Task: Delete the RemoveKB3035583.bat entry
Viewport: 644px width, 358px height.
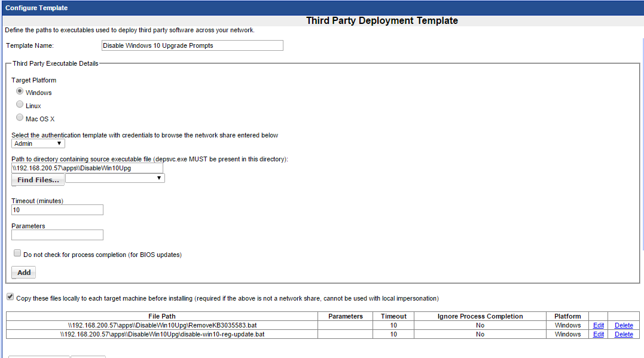Action: pyautogui.click(x=624, y=326)
